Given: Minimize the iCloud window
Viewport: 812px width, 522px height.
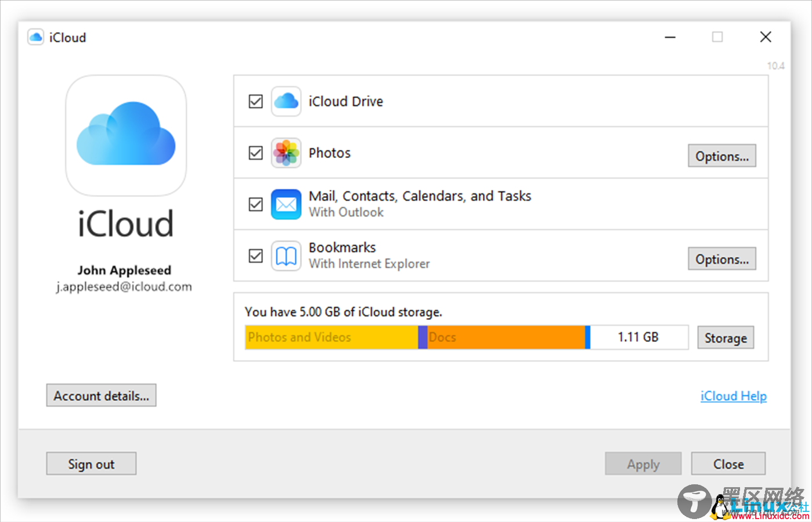Looking at the screenshot, I should 670,37.
